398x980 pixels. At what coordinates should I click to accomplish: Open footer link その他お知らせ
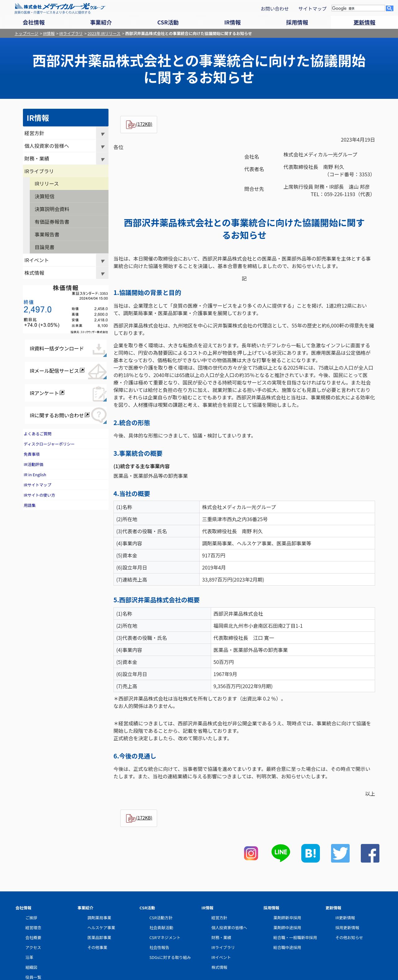[349, 937]
